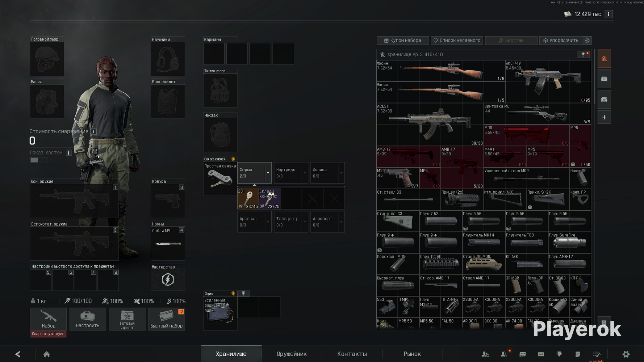Click the empty Бронежилет slot
The width and height of the screenshot is (644, 362).
click(168, 101)
